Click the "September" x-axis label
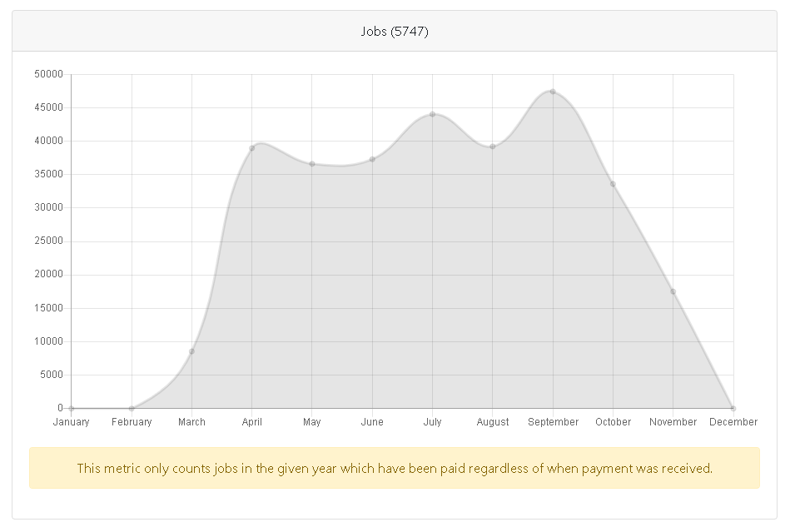790x532 pixels. (x=553, y=422)
